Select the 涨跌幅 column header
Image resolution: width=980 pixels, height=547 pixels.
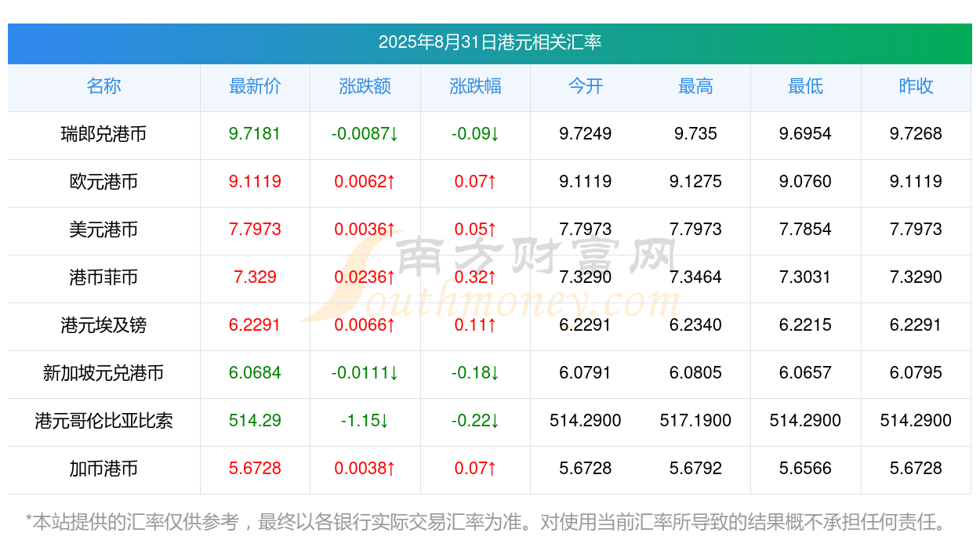point(475,86)
